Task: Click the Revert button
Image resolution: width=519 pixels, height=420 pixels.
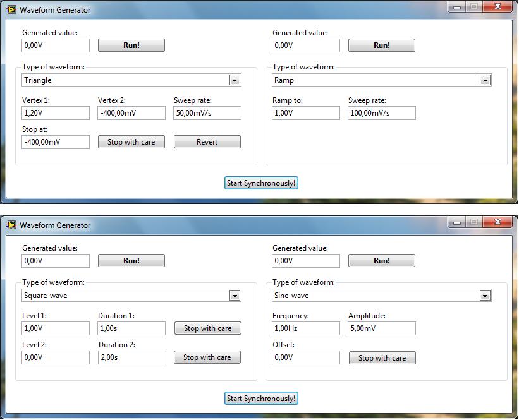Action: (207, 142)
